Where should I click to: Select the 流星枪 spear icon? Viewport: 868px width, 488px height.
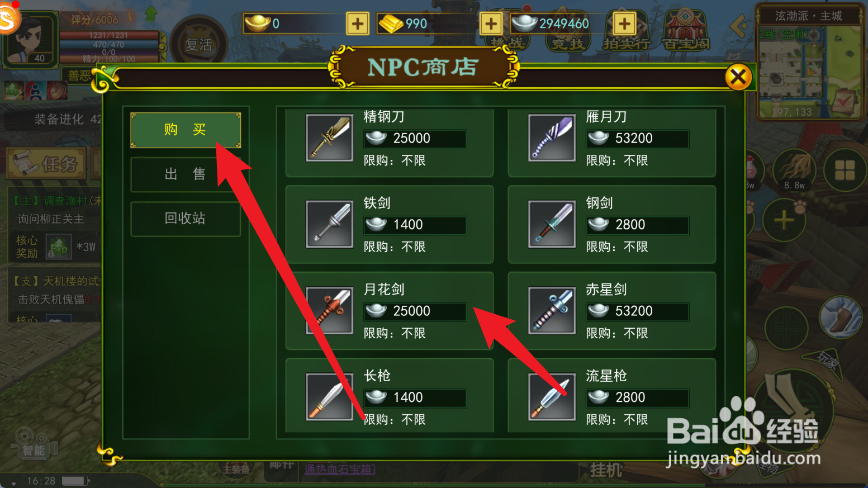[x=552, y=397]
